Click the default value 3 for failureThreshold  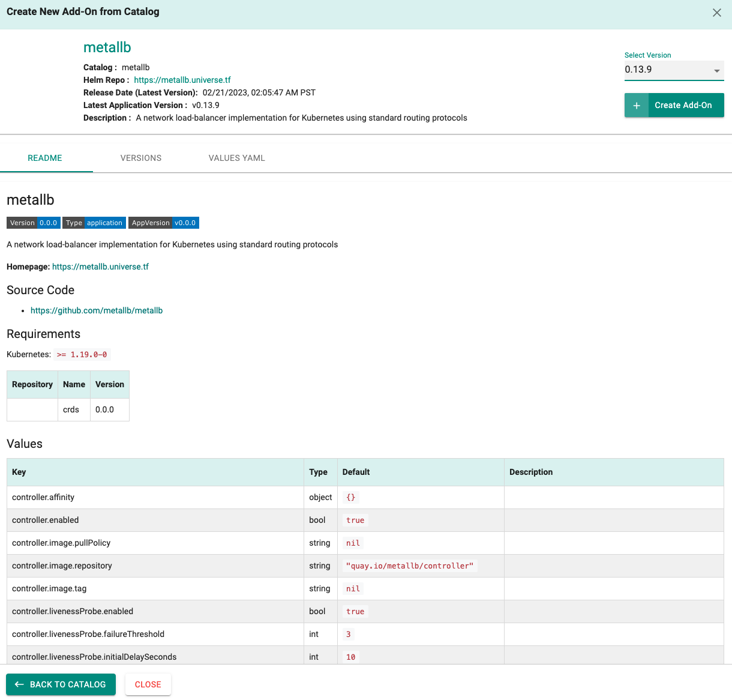point(349,634)
